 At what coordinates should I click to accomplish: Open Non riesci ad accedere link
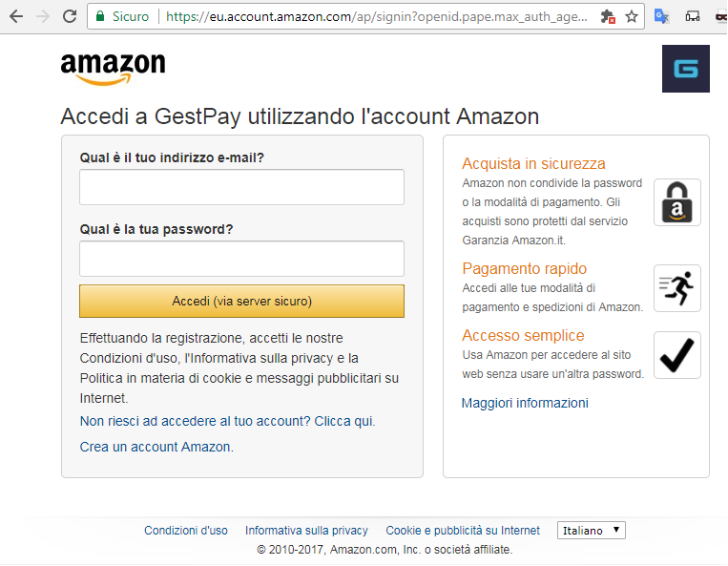point(227,421)
